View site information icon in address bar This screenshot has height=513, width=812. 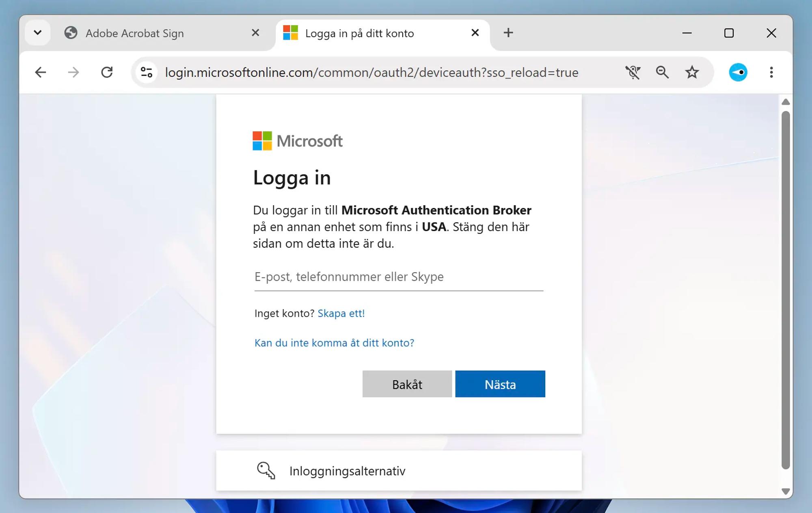147,72
